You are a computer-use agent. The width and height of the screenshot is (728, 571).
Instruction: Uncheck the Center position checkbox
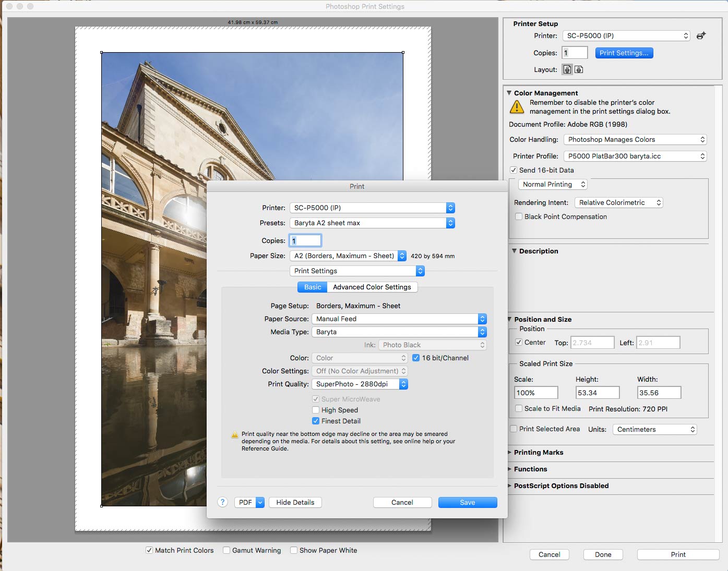pos(519,342)
